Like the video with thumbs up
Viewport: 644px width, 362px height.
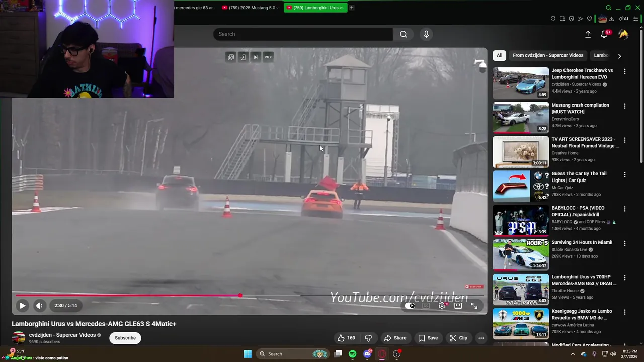pyautogui.click(x=346, y=338)
